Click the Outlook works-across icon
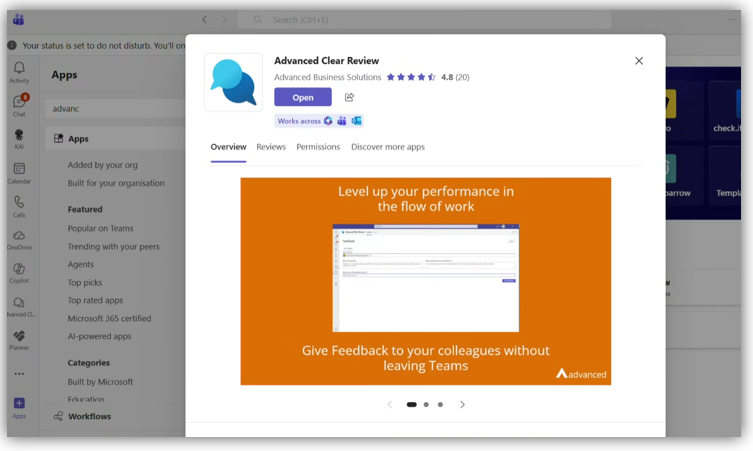 (356, 121)
